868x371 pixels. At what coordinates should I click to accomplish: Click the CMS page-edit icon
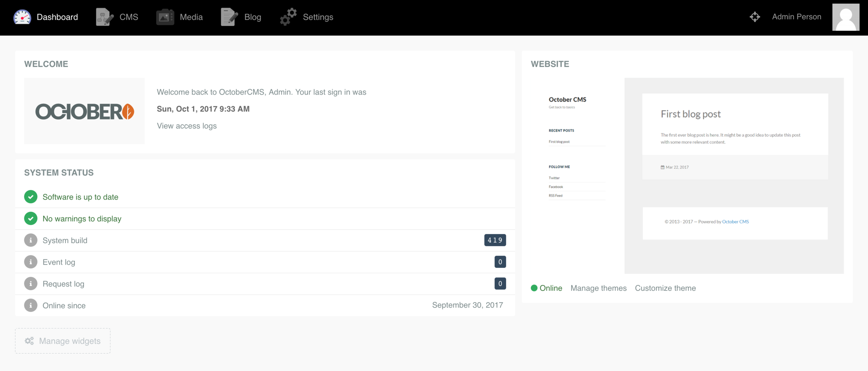[105, 17]
